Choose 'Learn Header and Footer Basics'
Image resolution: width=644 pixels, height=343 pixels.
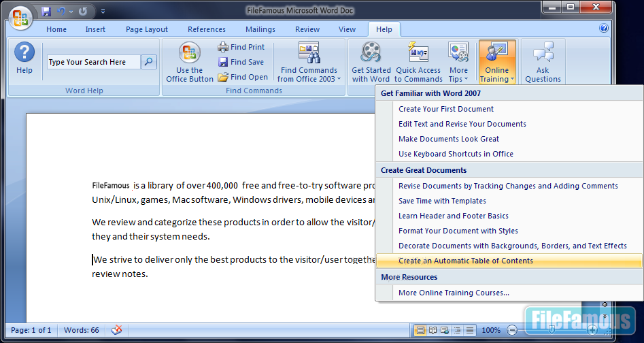coord(509,216)
